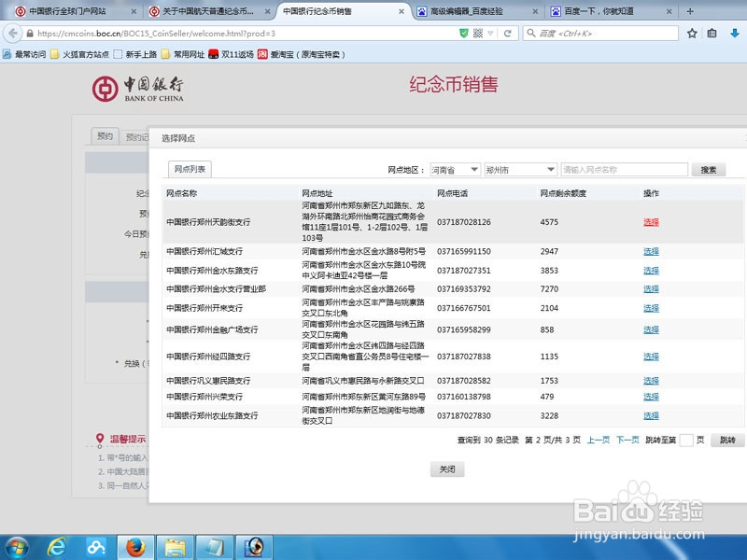The height and width of the screenshot is (560, 747).
Task: Click phone number 037187028126
Action: (x=464, y=222)
